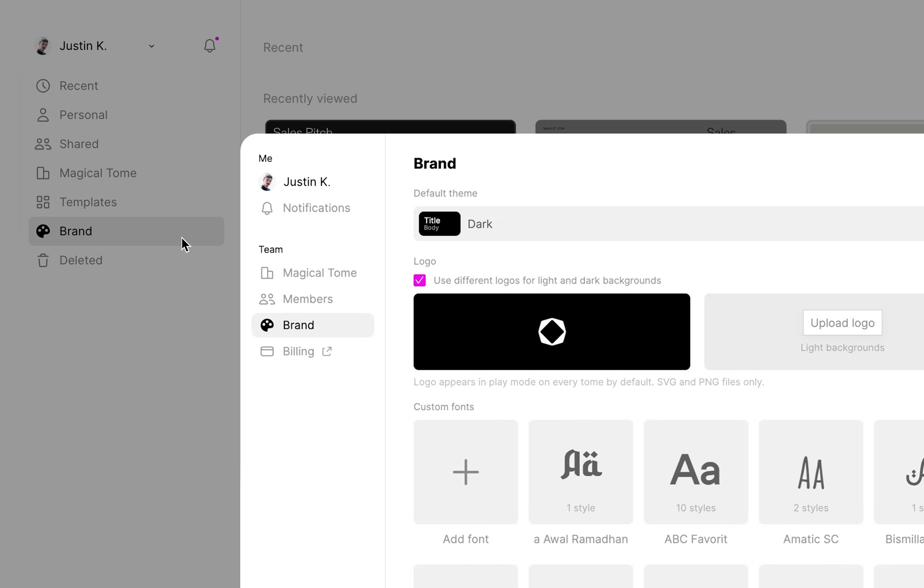The image size is (924, 588).
Task: Select the Dark theme color swatch
Action: pyautogui.click(x=439, y=223)
